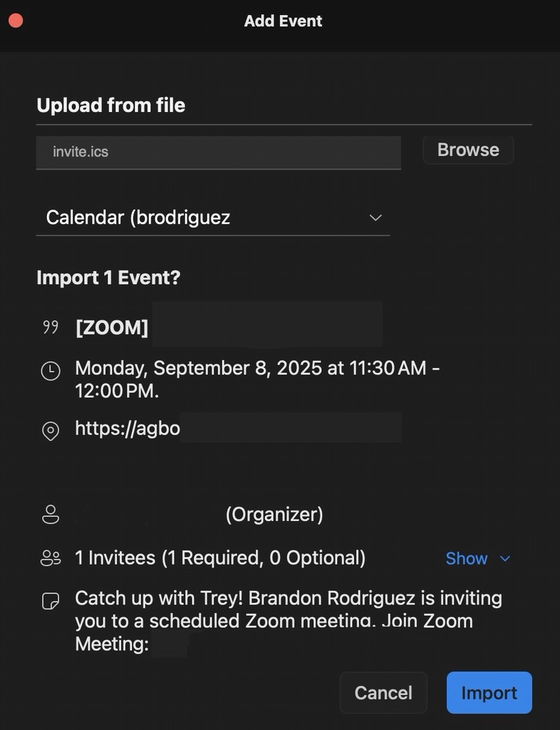Viewport: 560px width, 730px height.
Task: Expand invitees using the chevron beside Show
Action: (x=505, y=559)
